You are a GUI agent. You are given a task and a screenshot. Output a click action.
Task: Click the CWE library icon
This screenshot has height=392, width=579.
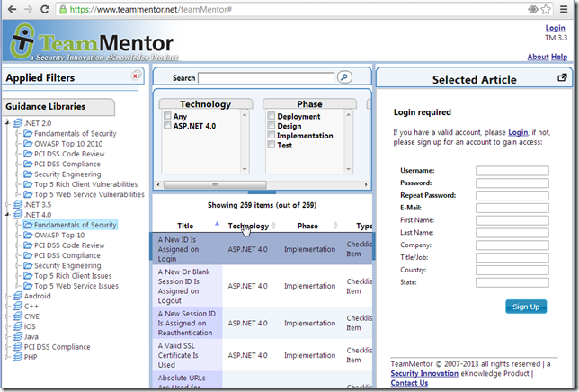coord(18,316)
